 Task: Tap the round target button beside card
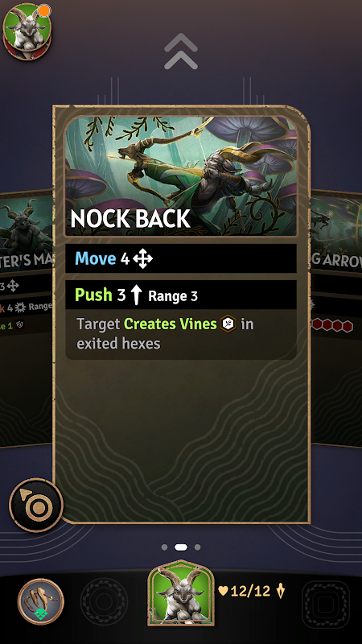[x=36, y=505]
